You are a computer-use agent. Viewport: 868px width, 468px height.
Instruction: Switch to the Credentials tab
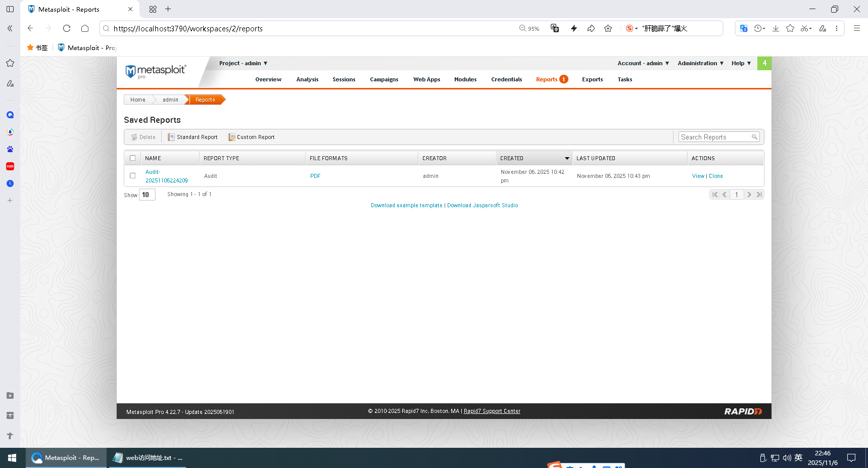(506, 79)
